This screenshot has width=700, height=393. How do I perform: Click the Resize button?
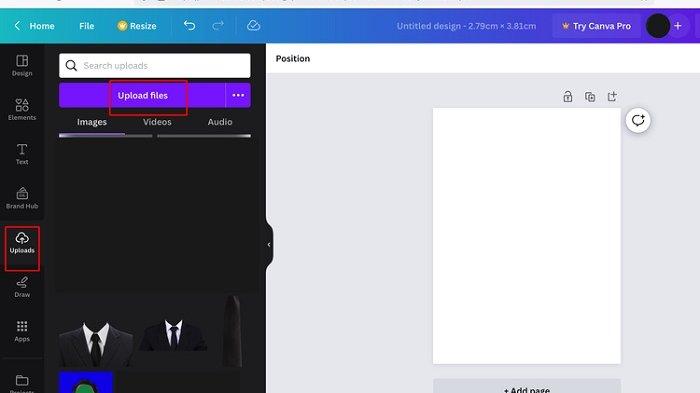tap(137, 26)
